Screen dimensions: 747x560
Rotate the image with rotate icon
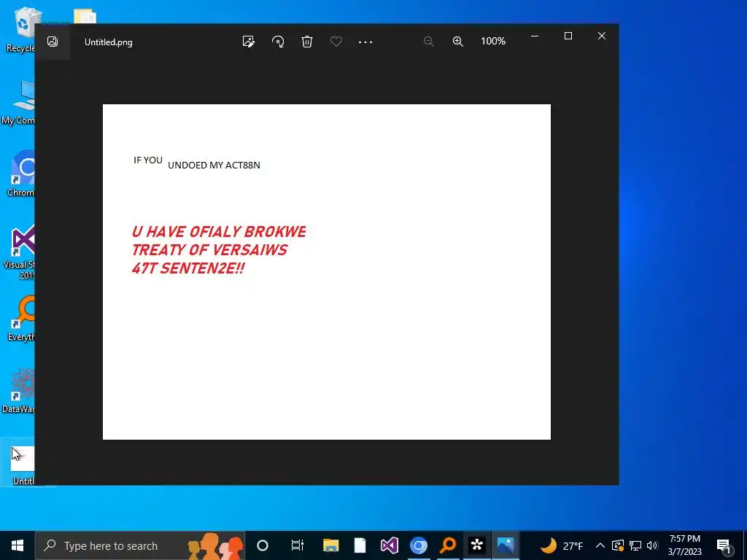pos(278,42)
